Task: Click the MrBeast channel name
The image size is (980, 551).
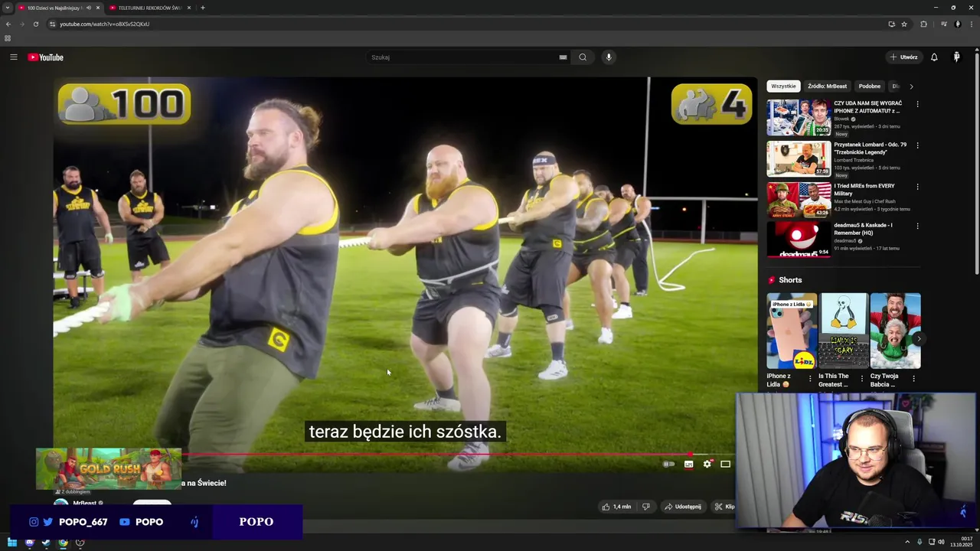Action: tap(84, 503)
